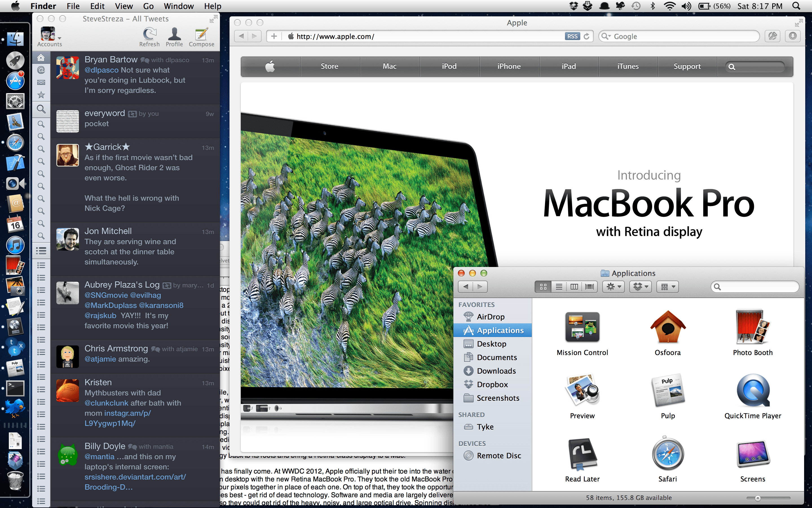This screenshot has height=508, width=812.
Task: Open Favorites star in Twitter sidebar
Action: 41,95
